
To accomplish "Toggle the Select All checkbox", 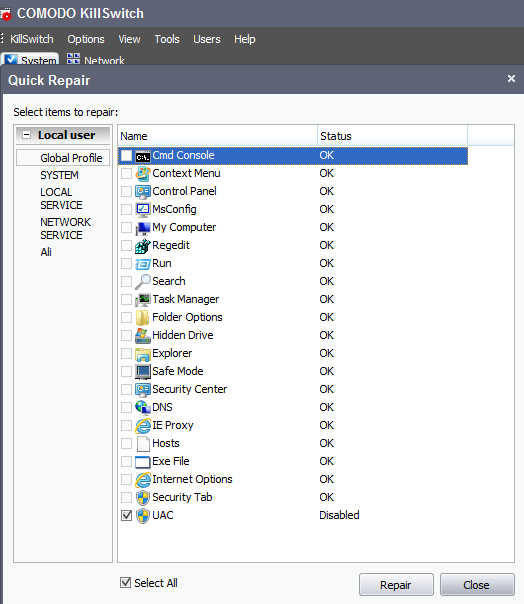I will tap(126, 582).
